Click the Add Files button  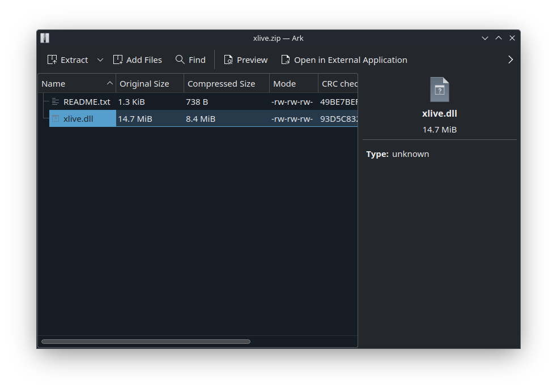pos(138,59)
